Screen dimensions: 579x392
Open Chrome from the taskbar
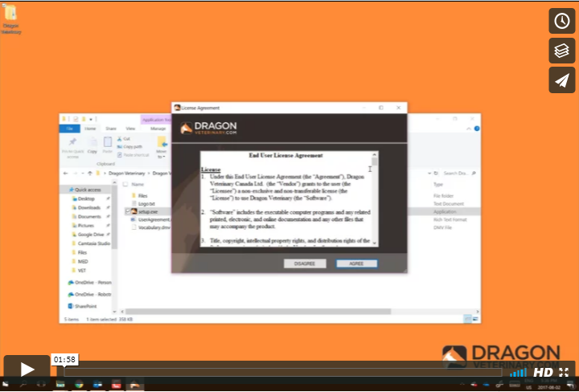79,384
